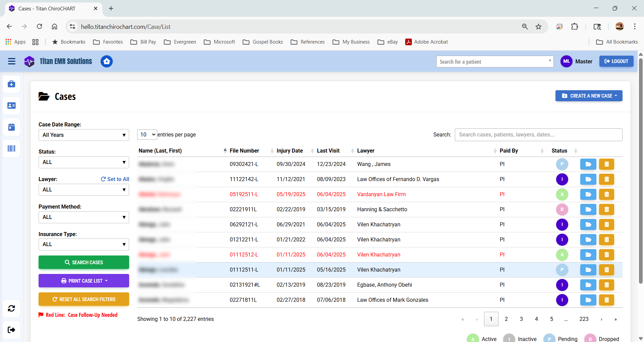
Task: Click the refresh icon near the sidebar bottom
Action: coord(11,308)
